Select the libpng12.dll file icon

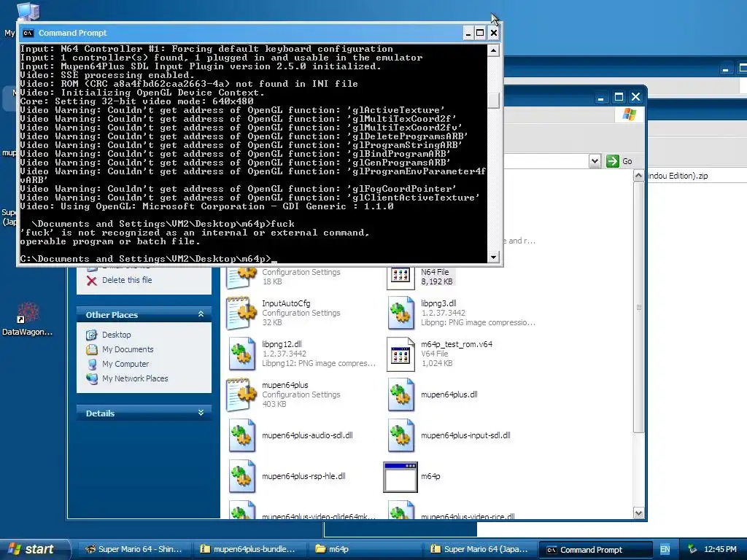point(241,354)
